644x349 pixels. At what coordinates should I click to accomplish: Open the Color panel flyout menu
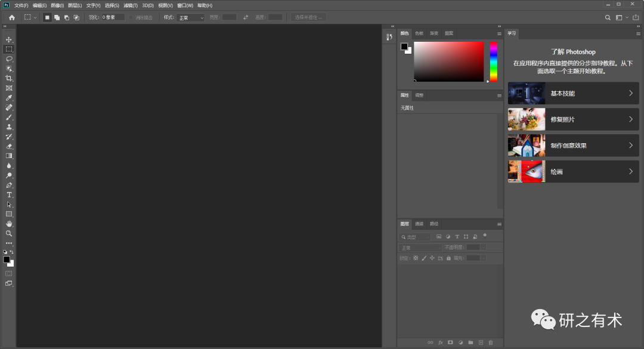tap(500, 34)
